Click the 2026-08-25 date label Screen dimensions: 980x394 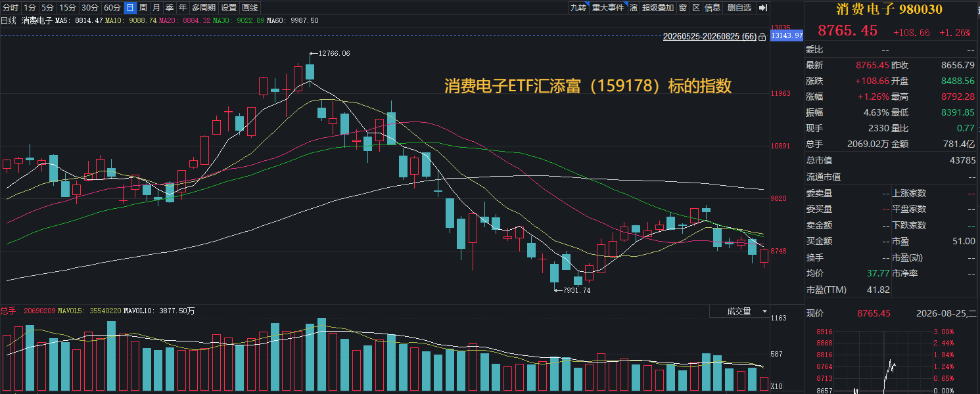pos(946,313)
